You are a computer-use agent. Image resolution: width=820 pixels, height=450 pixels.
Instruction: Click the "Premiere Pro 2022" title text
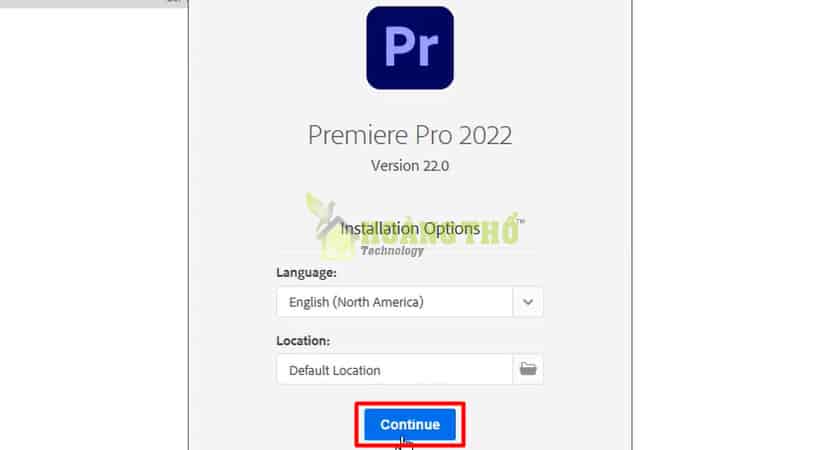(x=410, y=135)
